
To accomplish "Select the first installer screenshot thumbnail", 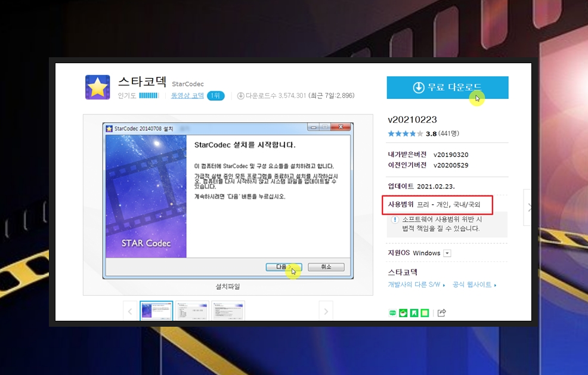I will [156, 311].
